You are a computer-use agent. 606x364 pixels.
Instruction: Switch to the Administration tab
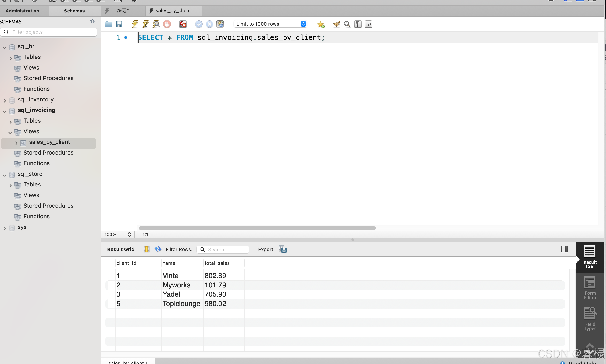(22, 11)
